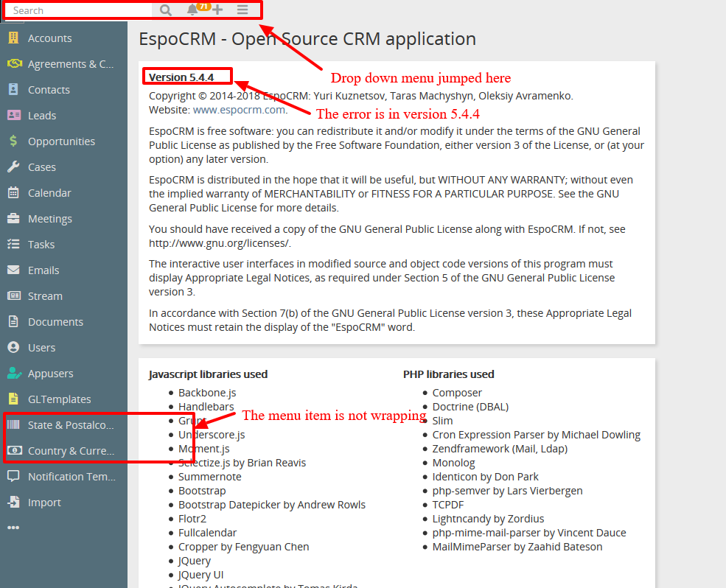The height and width of the screenshot is (588, 726).
Task: Click 'PHP libraries used' heading
Action: point(449,374)
